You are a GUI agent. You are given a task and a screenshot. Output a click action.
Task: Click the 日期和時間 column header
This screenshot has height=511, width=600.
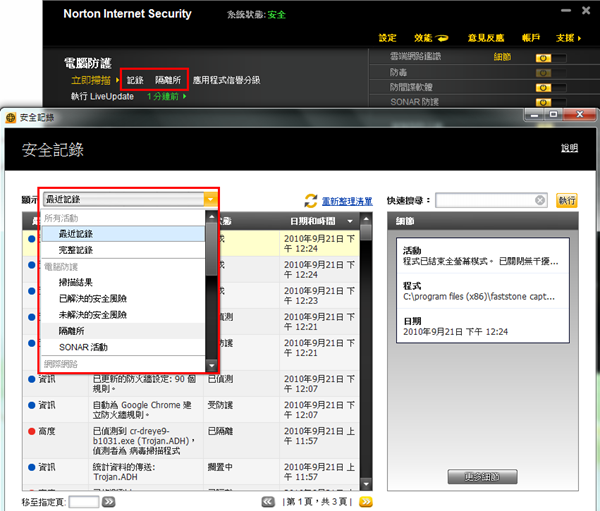pyautogui.click(x=319, y=221)
